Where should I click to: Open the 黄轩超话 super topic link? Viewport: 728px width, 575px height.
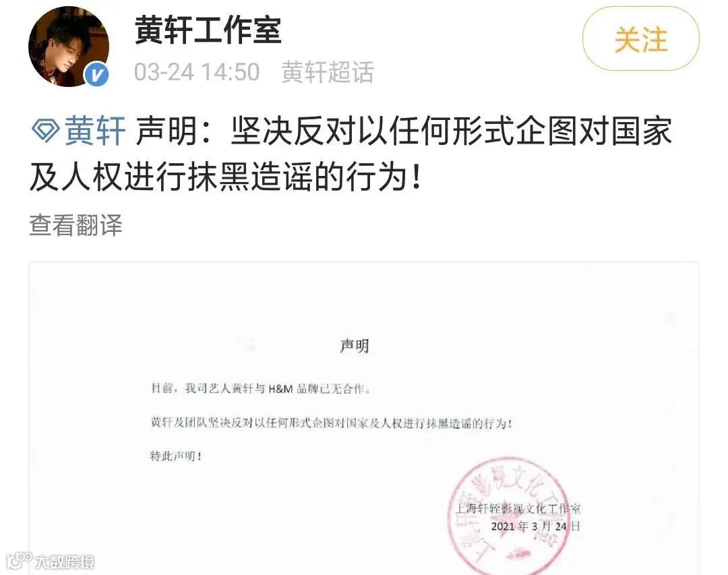(328, 72)
